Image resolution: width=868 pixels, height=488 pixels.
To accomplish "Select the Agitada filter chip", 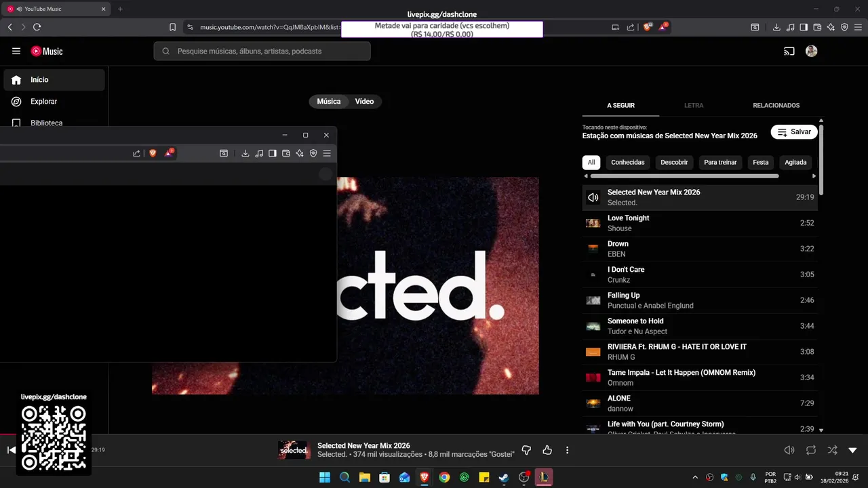I will click(x=795, y=163).
